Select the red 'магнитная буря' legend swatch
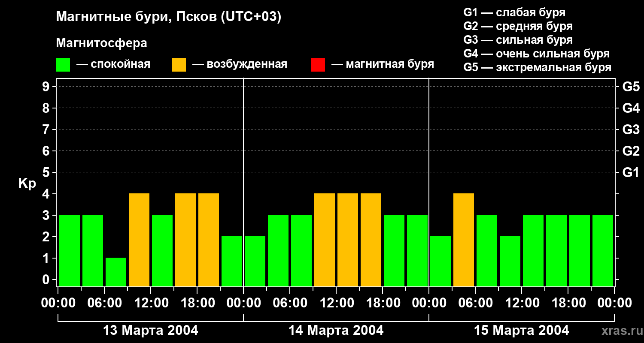Image resolution: width=644 pixels, height=343 pixels. pyautogui.click(x=318, y=65)
